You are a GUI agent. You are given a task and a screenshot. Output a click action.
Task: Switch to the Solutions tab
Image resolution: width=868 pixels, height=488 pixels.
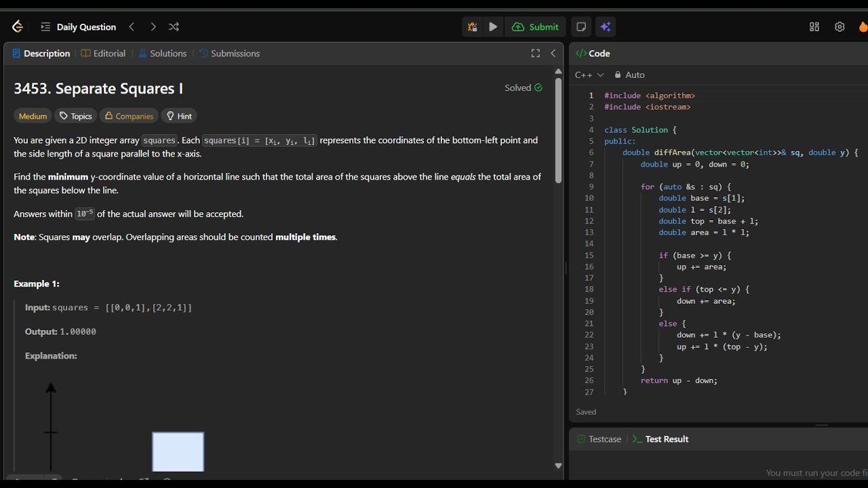click(x=163, y=54)
